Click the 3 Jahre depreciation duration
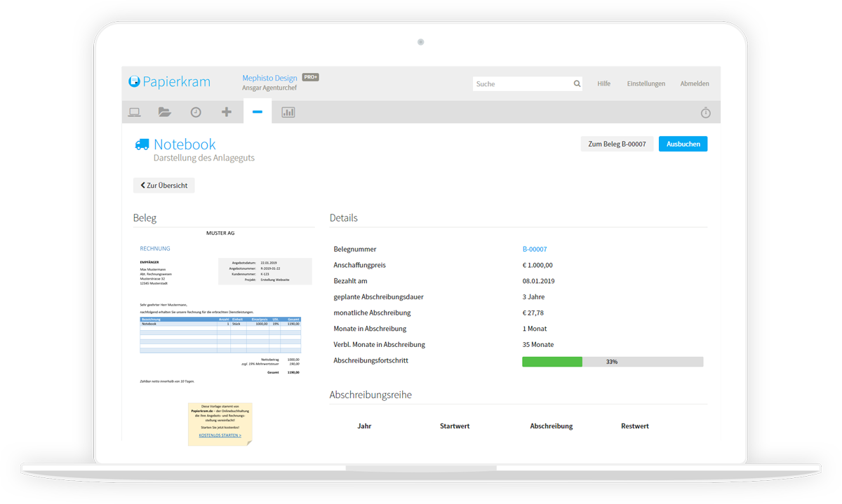The width and height of the screenshot is (842, 504). [533, 297]
